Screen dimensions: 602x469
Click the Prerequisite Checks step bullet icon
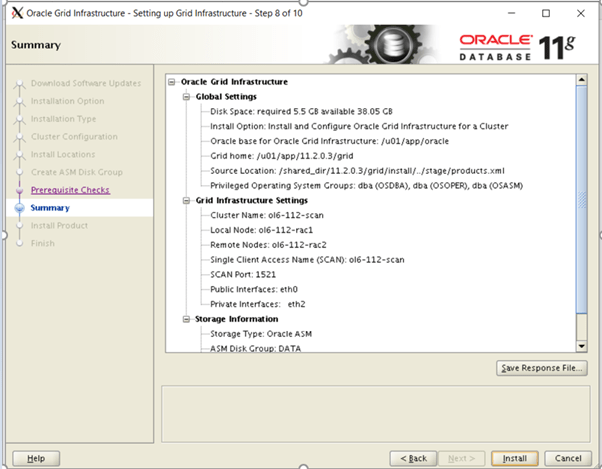click(17, 190)
